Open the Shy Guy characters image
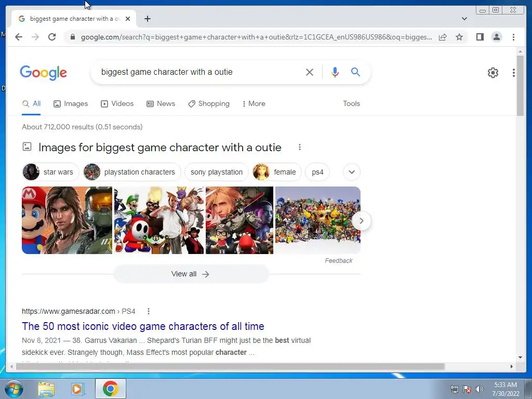 [x=159, y=220]
